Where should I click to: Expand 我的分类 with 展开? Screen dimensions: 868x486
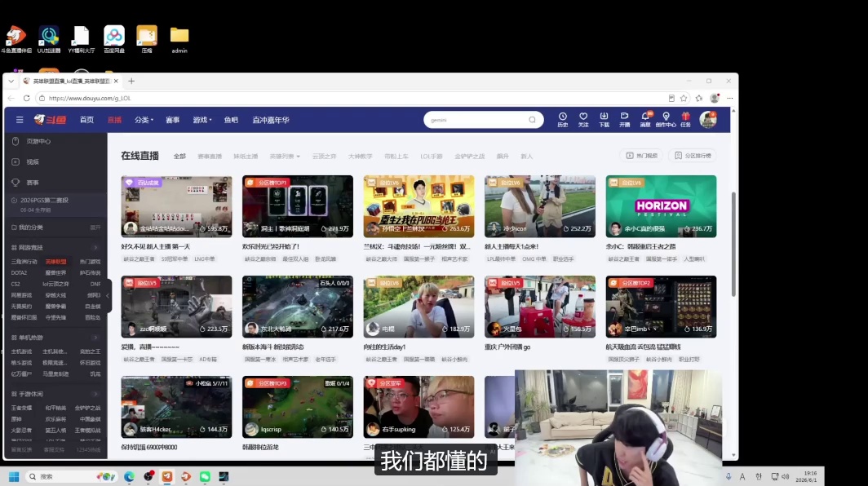tap(95, 228)
